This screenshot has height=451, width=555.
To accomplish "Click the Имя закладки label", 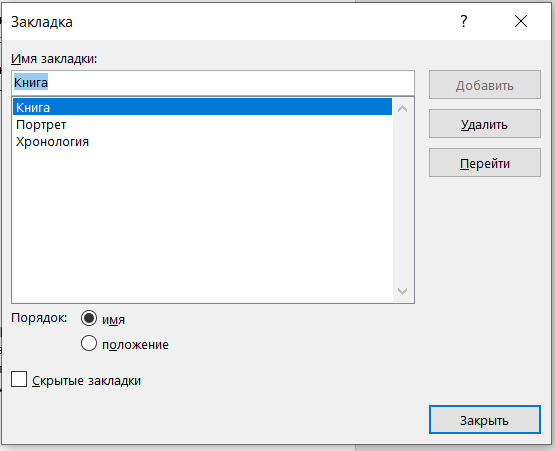I will [x=54, y=58].
